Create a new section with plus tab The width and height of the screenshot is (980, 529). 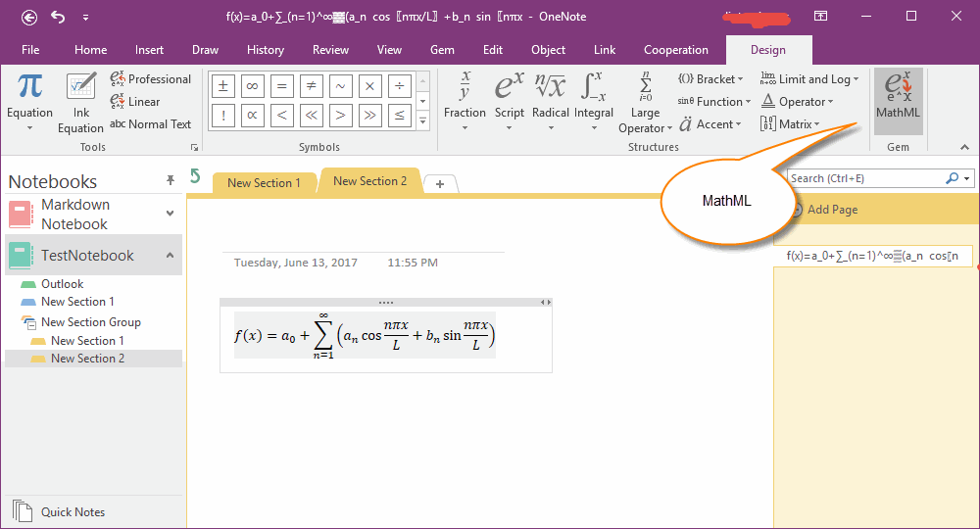pos(440,184)
